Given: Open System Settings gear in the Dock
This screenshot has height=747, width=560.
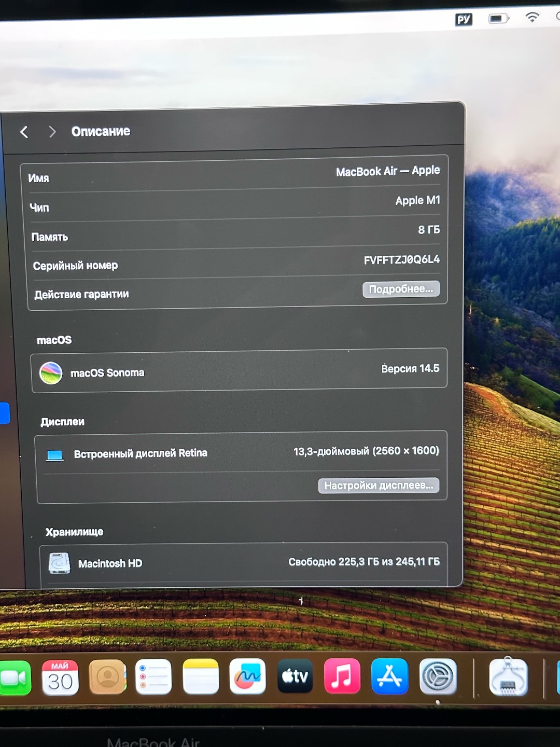Looking at the screenshot, I should [438, 676].
